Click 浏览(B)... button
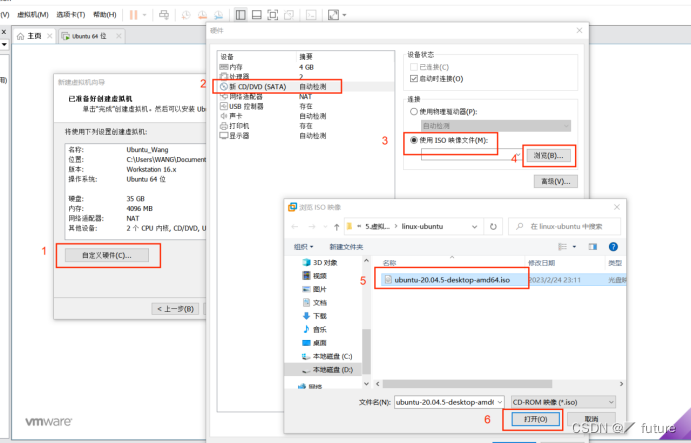 point(548,156)
